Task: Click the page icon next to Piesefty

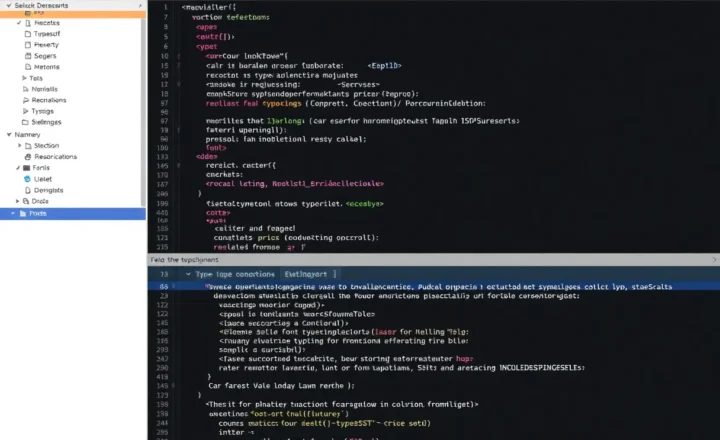Action: point(28,45)
